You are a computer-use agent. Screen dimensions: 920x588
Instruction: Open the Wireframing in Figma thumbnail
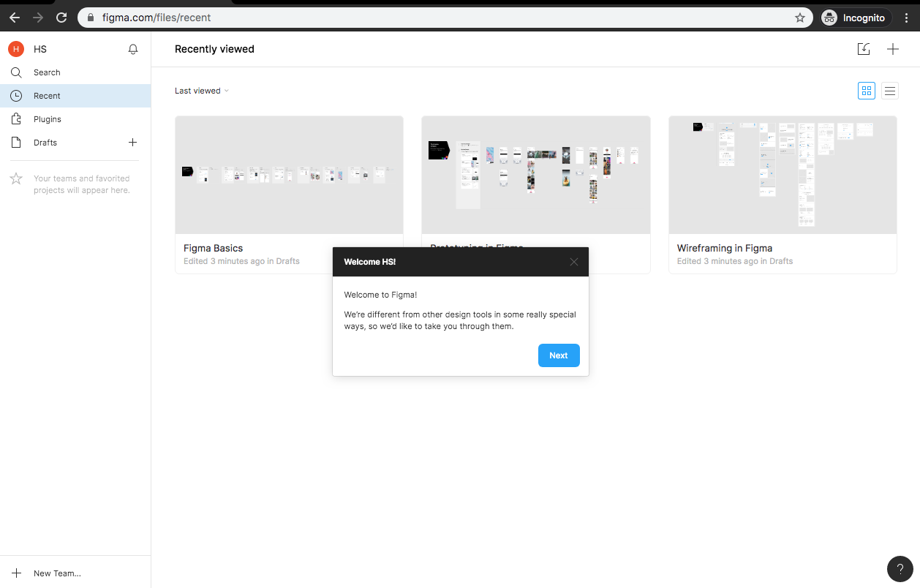click(x=783, y=175)
